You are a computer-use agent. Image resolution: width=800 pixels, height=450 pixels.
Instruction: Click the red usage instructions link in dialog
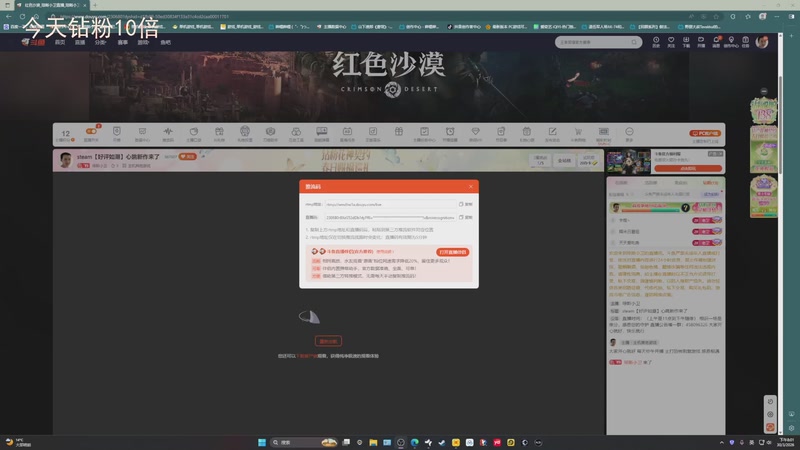pyautogui.click(x=384, y=252)
